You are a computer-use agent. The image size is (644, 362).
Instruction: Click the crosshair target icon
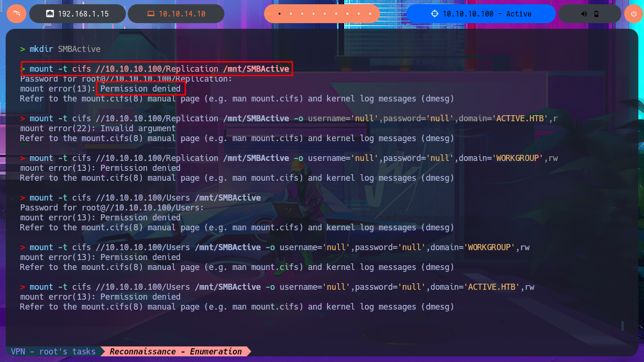point(435,14)
